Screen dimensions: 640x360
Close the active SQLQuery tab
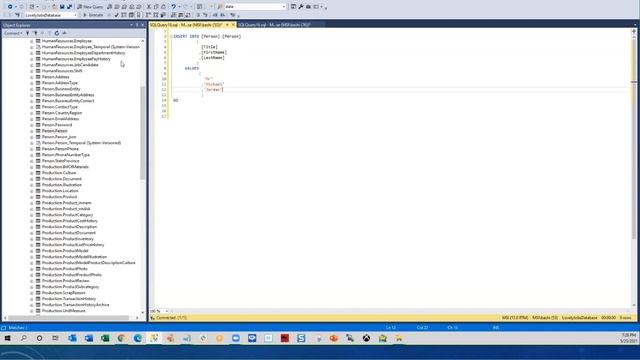click(233, 25)
